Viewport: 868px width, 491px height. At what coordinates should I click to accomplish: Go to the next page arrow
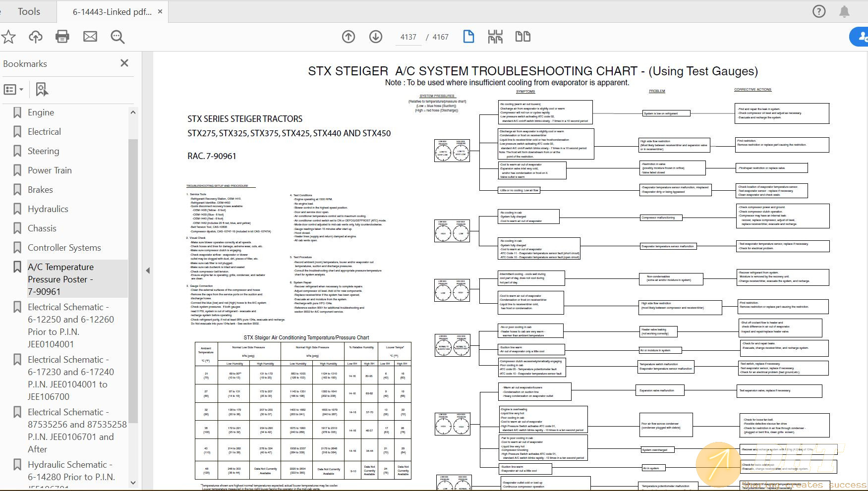click(376, 37)
